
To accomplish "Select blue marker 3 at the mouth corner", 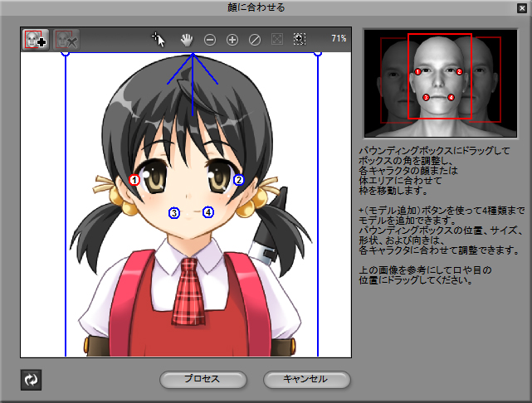I will 174,213.
